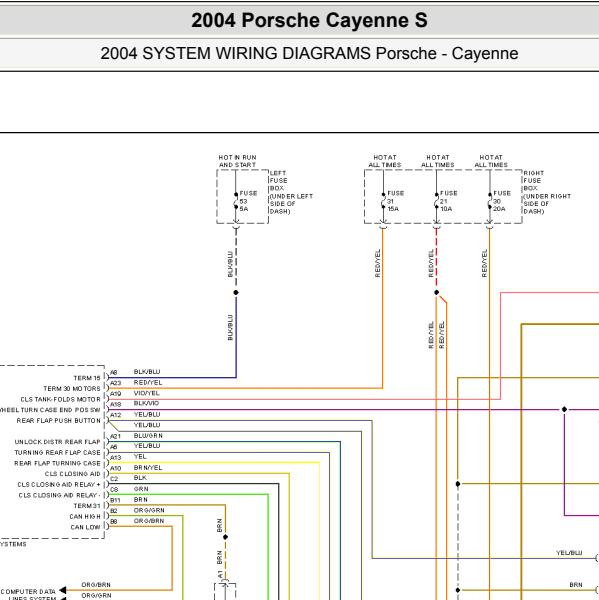The height and width of the screenshot is (600, 599).
Task: Select the "CAN LOW" terminal label
Action: click(85, 527)
